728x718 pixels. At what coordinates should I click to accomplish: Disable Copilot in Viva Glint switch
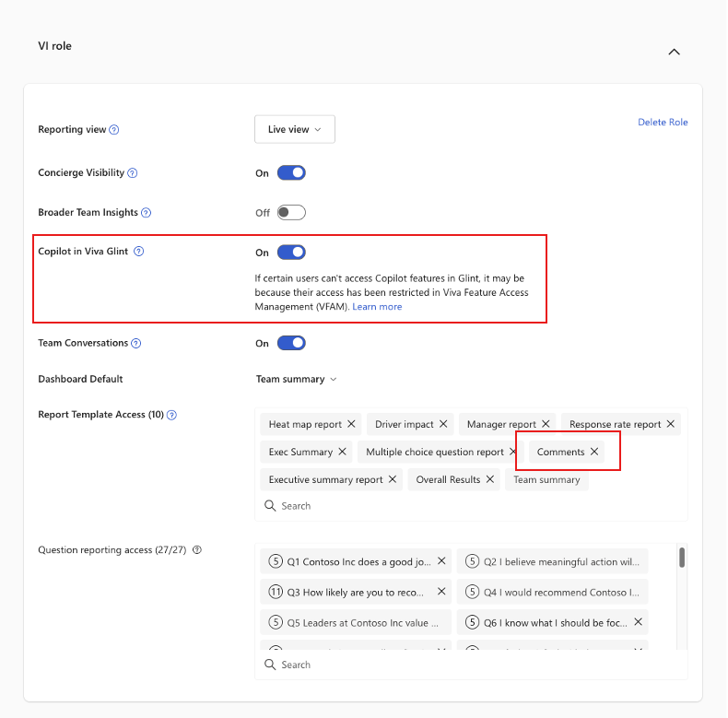(291, 253)
